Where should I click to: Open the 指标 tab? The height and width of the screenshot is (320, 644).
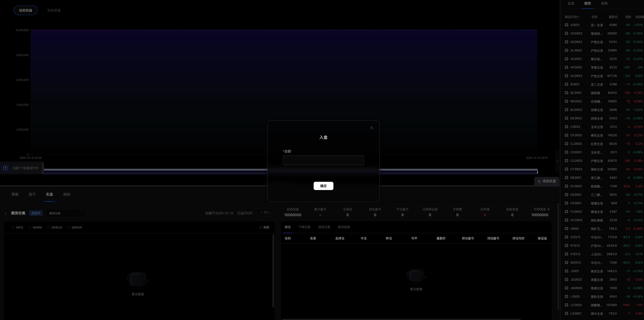tap(67, 194)
